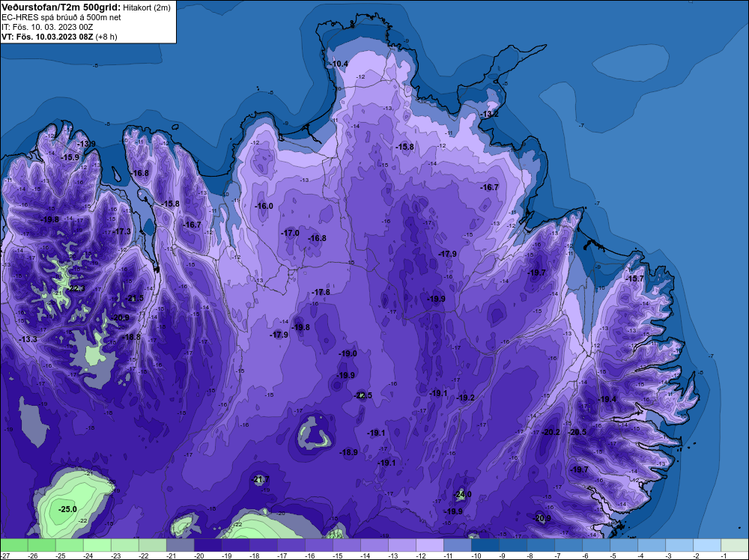Screen dimensions: 749x560
Task: Click the -27 legend color swatch
Action: click(x=13, y=545)
